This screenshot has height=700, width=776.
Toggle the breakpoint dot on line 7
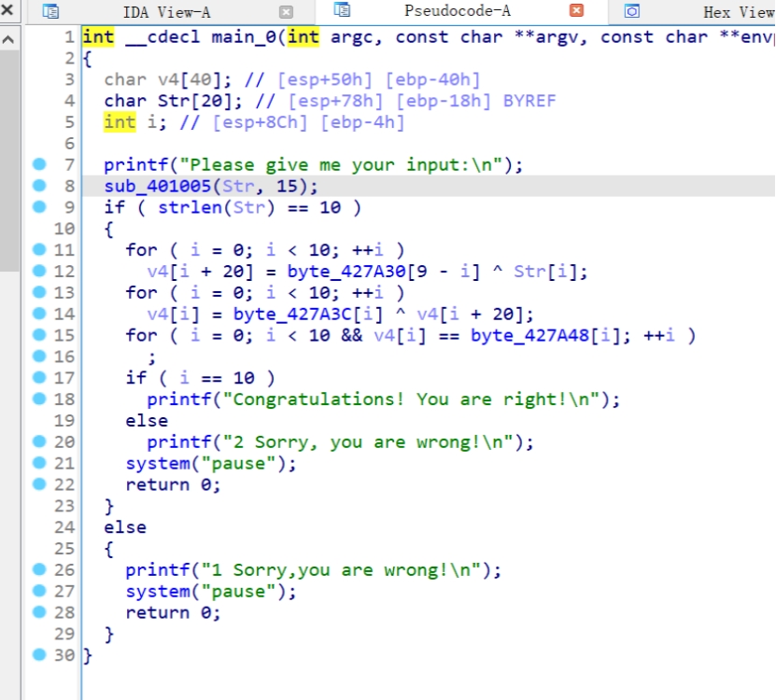coord(39,164)
